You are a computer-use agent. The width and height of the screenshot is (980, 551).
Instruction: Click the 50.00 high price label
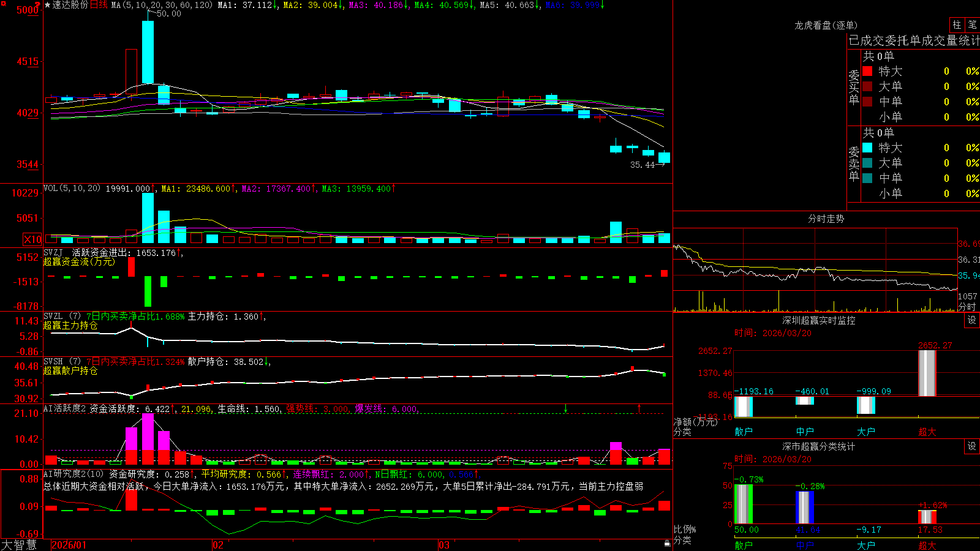[168, 13]
